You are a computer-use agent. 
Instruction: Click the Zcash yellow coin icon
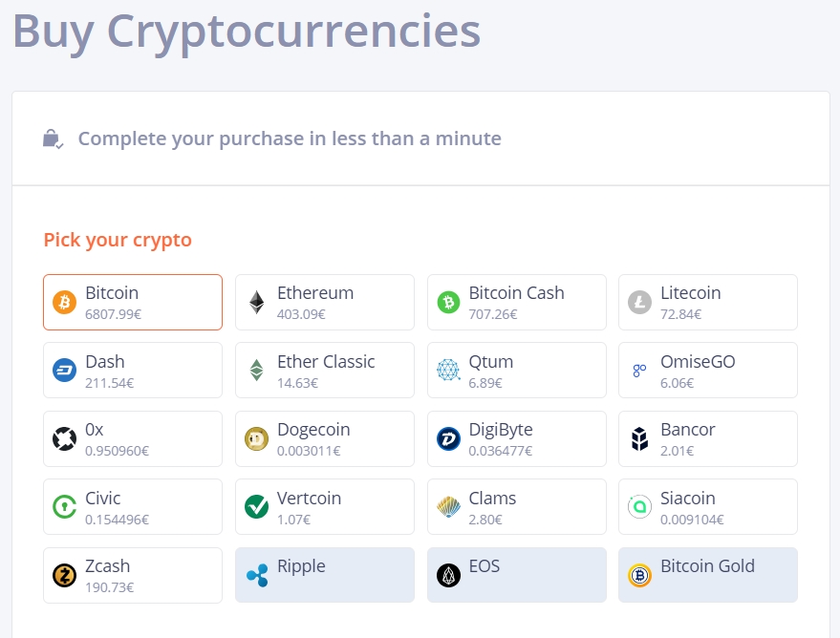point(64,575)
